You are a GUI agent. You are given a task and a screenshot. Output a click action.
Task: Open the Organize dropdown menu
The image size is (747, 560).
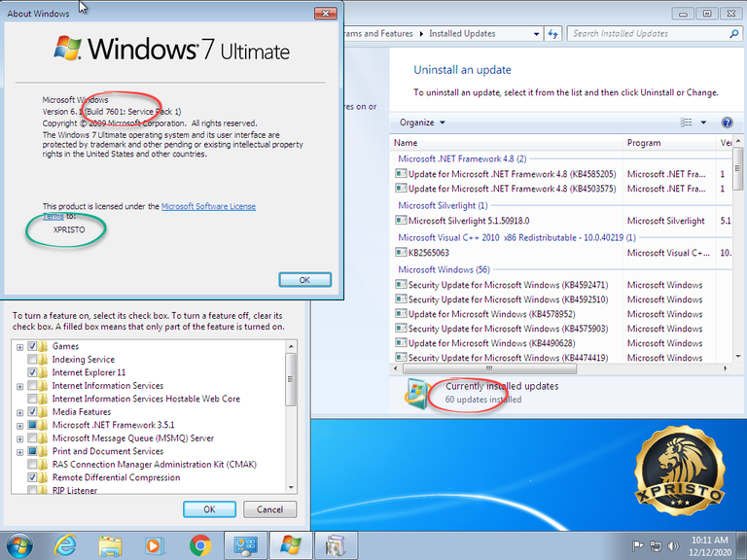coord(422,122)
